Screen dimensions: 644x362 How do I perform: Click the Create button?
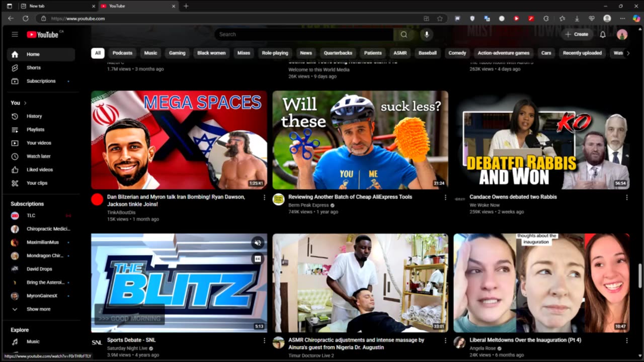(x=577, y=34)
